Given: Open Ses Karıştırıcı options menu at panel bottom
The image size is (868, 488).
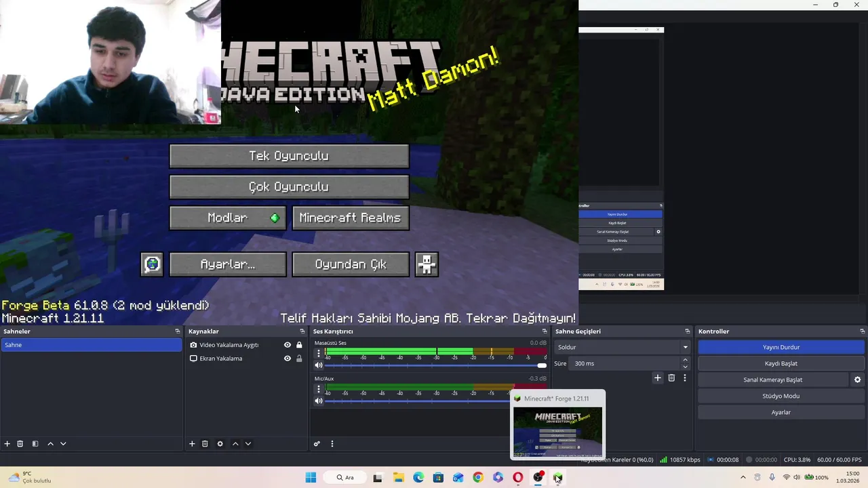Looking at the screenshot, I should point(332,444).
